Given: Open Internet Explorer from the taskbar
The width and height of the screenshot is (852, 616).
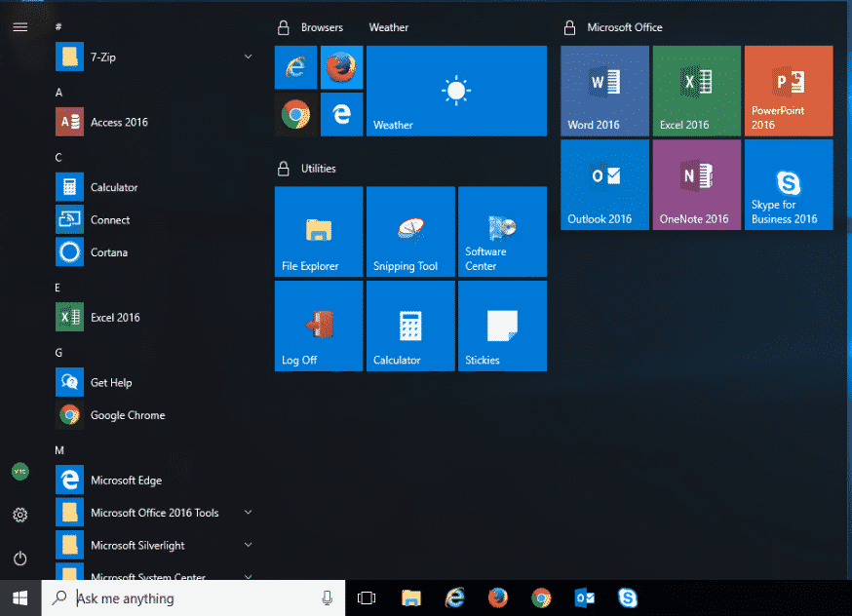Looking at the screenshot, I should (x=455, y=598).
